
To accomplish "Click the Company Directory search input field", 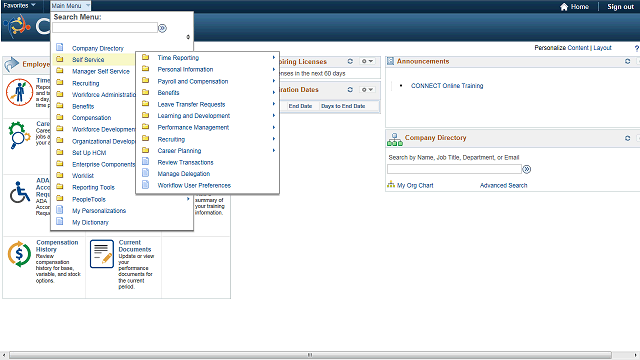I will pos(454,169).
